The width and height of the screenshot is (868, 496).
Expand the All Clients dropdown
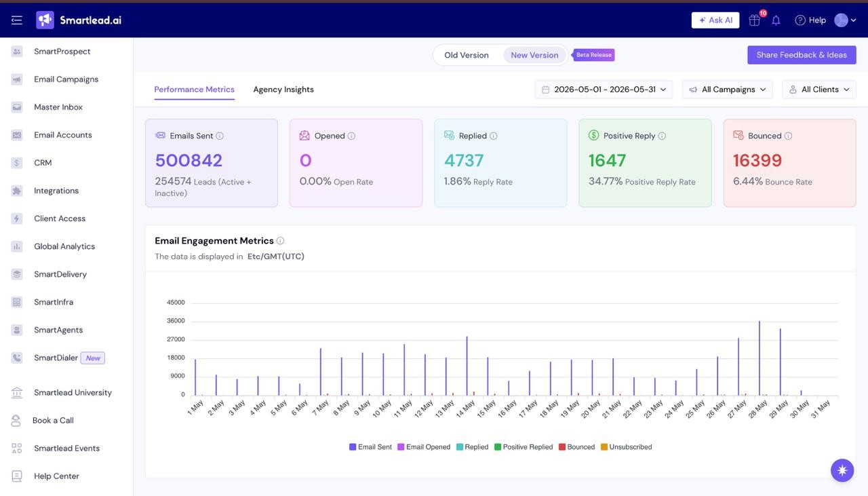819,90
